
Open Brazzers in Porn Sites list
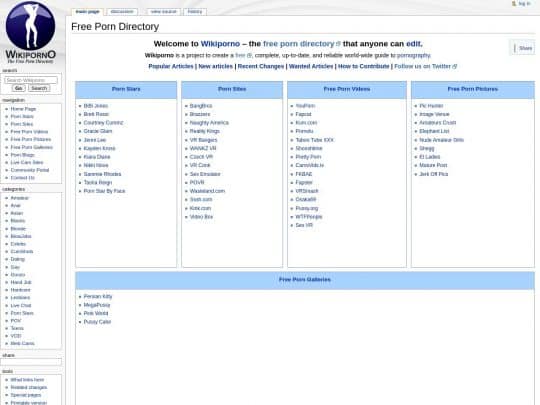200,114
